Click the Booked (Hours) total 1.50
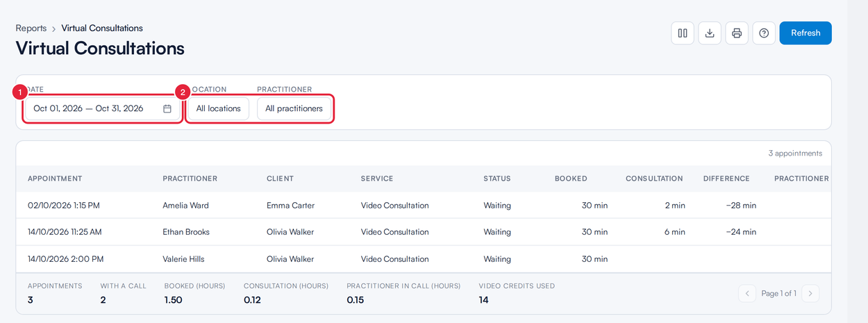 [x=174, y=300]
